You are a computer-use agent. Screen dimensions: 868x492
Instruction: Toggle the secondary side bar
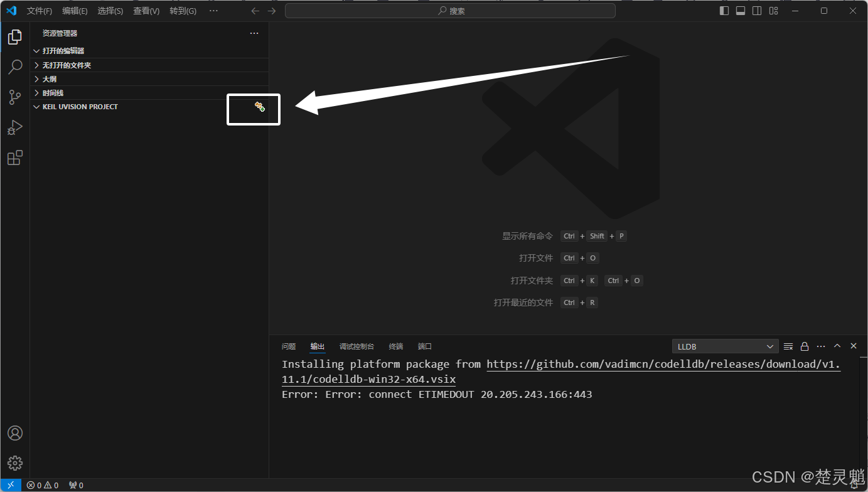coord(757,11)
